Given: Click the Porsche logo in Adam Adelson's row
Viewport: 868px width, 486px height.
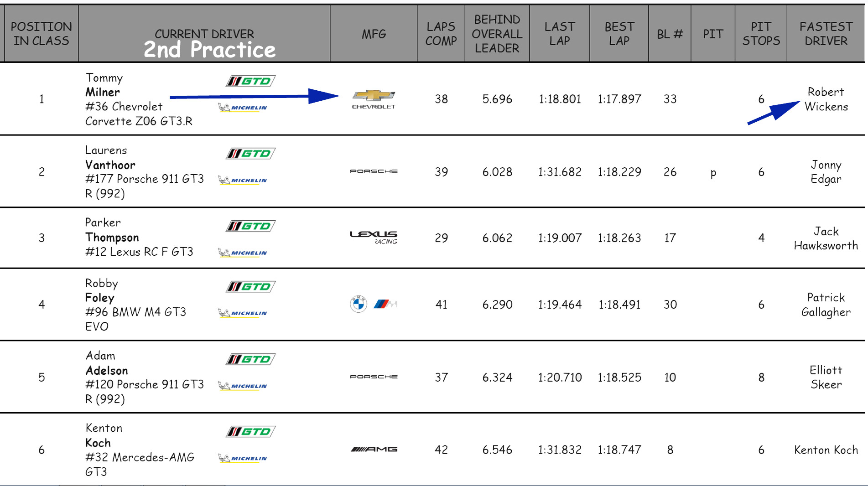Looking at the screenshot, I should coord(374,377).
